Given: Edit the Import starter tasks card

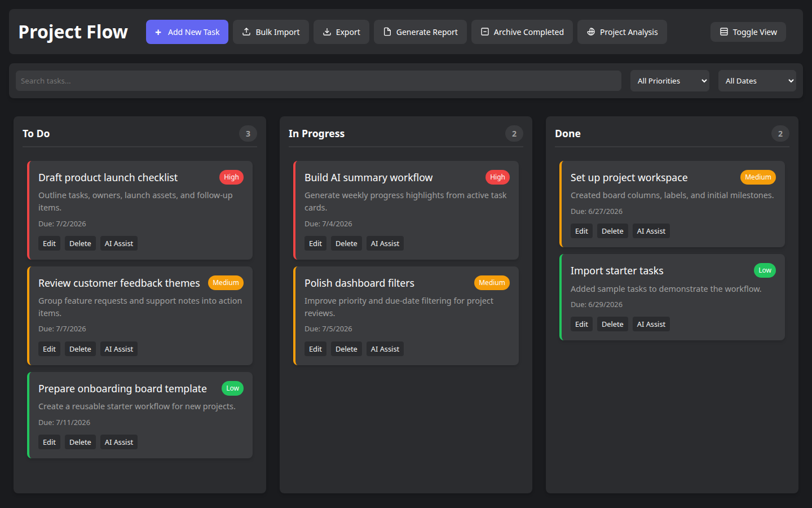Looking at the screenshot, I should tap(582, 324).
